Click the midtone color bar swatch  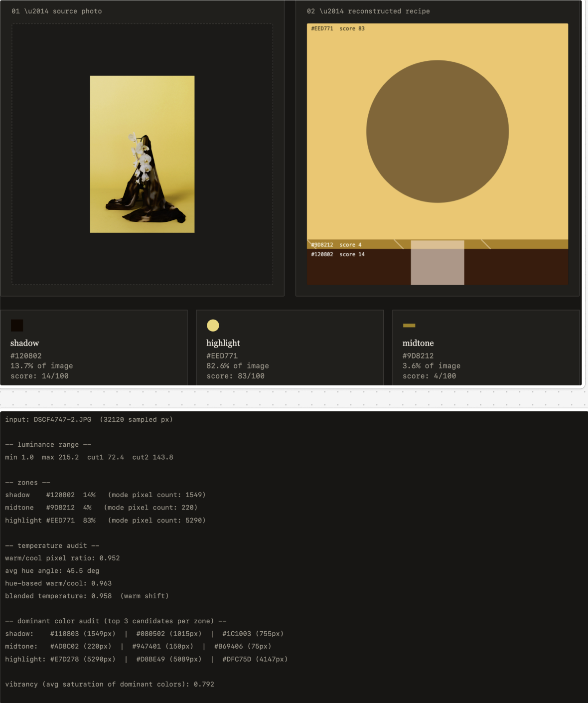click(409, 326)
